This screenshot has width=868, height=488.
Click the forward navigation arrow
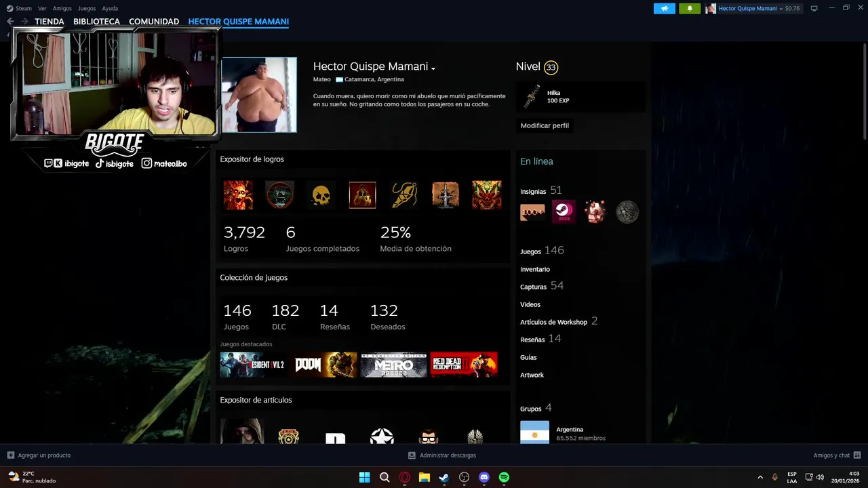click(x=24, y=22)
